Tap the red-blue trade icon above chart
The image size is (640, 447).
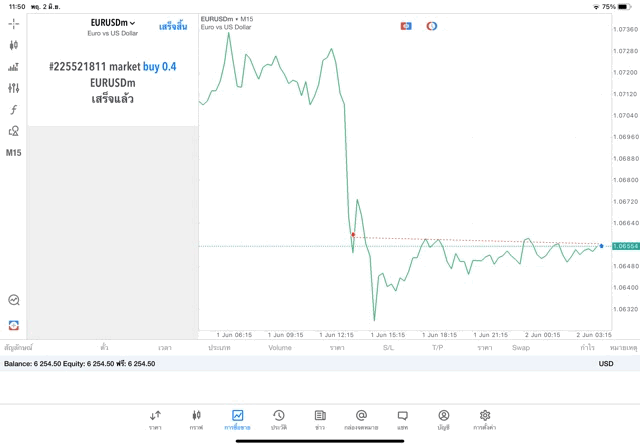pyautogui.click(x=406, y=26)
